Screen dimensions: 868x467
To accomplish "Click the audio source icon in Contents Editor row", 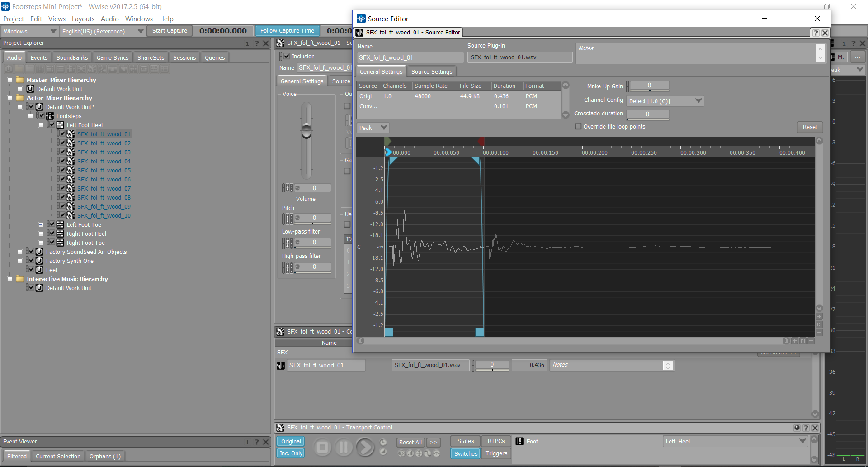I will [x=281, y=365].
